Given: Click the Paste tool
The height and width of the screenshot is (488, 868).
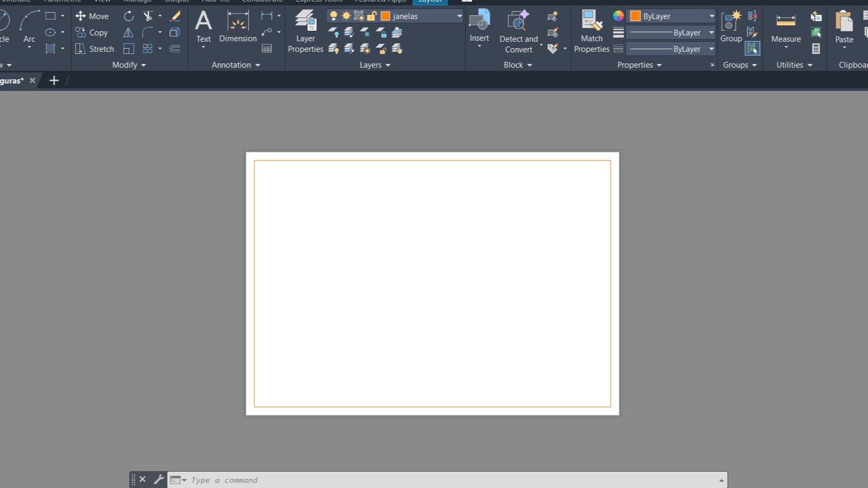Looking at the screenshot, I should point(844,26).
